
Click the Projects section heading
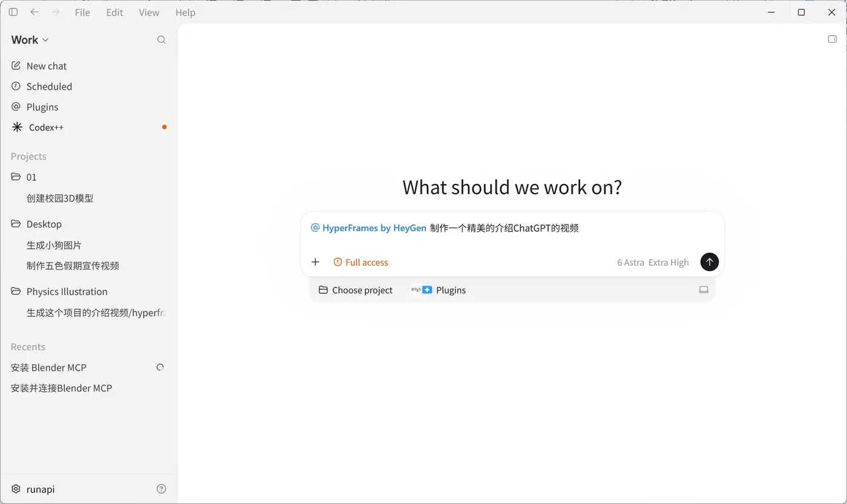[28, 156]
